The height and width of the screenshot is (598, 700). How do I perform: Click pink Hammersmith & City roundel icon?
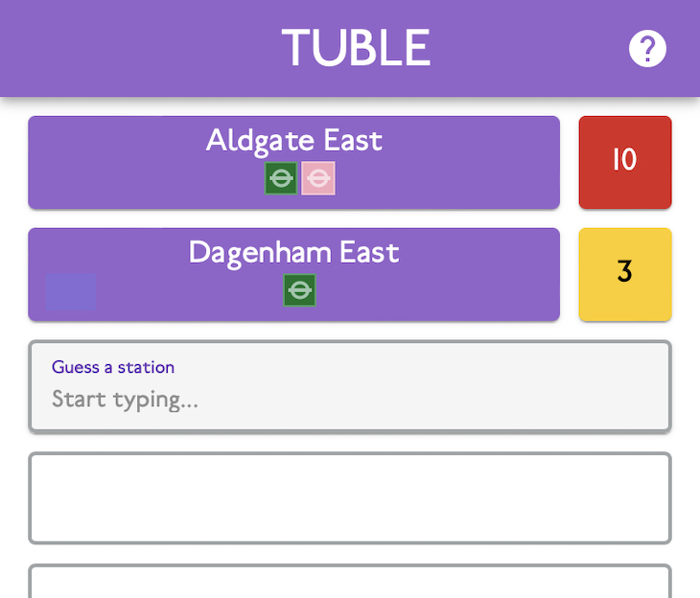click(x=318, y=178)
